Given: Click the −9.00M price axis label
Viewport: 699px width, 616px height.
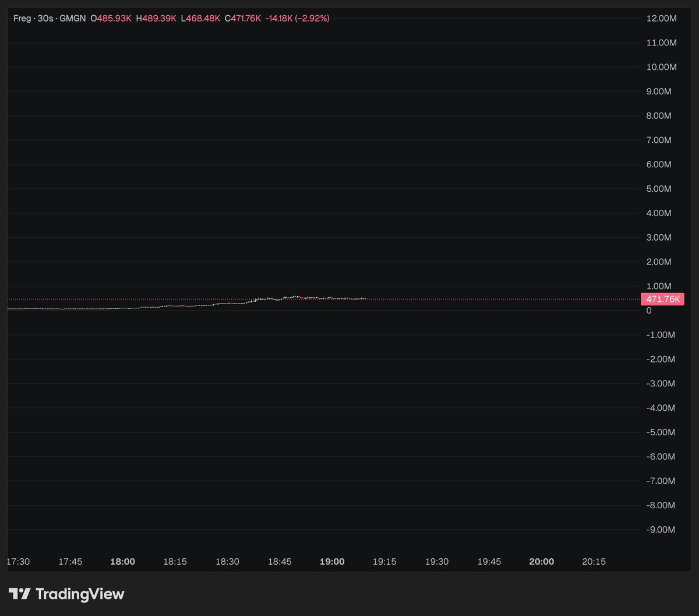Looking at the screenshot, I should (x=661, y=529).
